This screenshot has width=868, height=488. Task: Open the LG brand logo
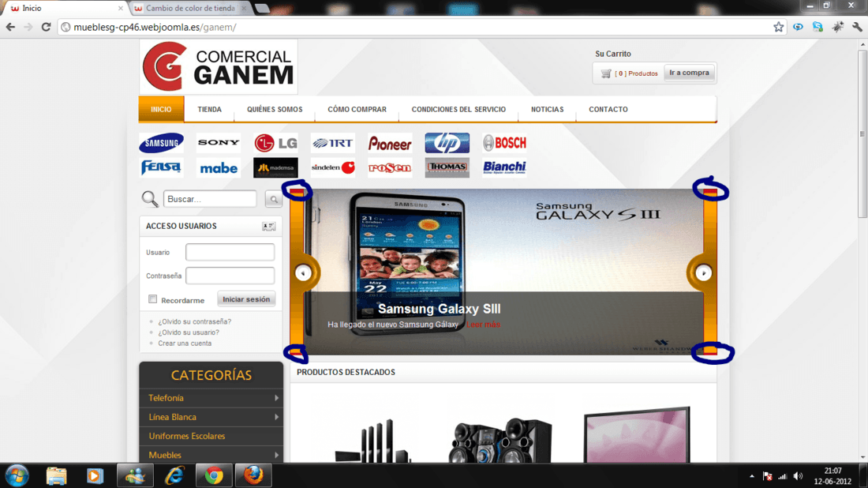[x=275, y=143]
